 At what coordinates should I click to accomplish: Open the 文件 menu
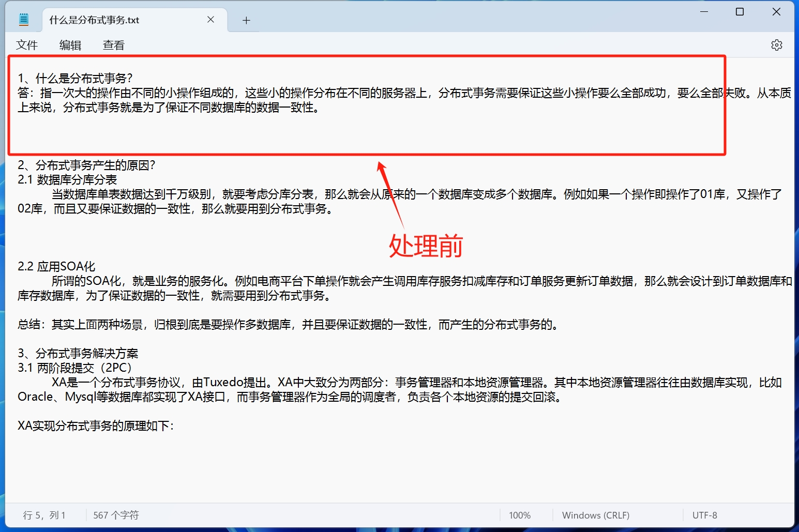(x=27, y=45)
